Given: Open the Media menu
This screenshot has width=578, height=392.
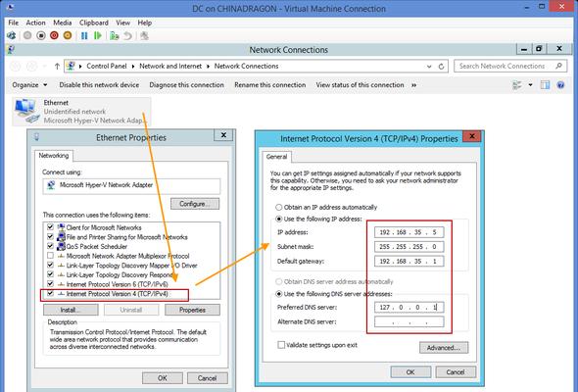Looking at the screenshot, I should click(x=63, y=23).
